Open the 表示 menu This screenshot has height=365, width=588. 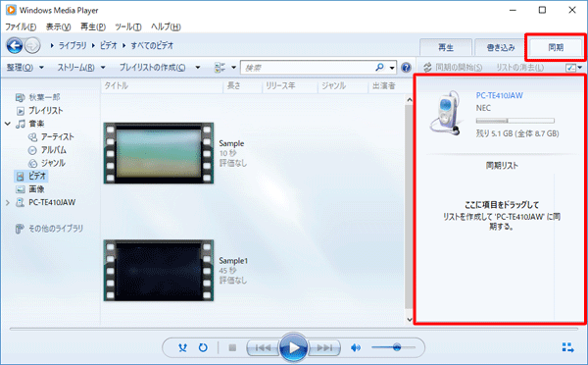pyautogui.click(x=58, y=26)
